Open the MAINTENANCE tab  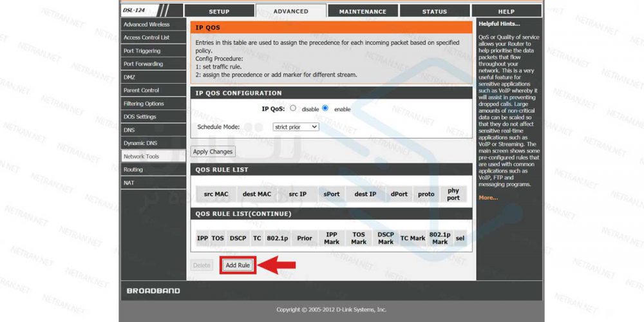pos(363,12)
